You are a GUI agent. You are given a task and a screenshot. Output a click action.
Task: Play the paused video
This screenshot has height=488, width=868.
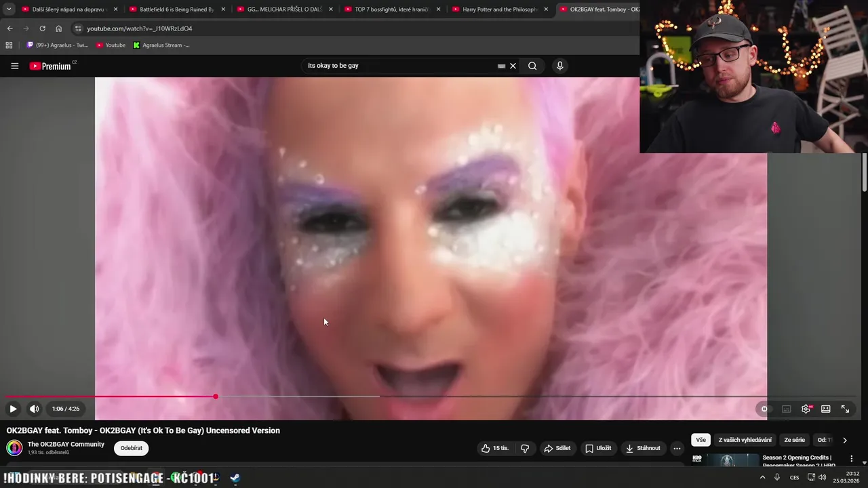(x=13, y=409)
